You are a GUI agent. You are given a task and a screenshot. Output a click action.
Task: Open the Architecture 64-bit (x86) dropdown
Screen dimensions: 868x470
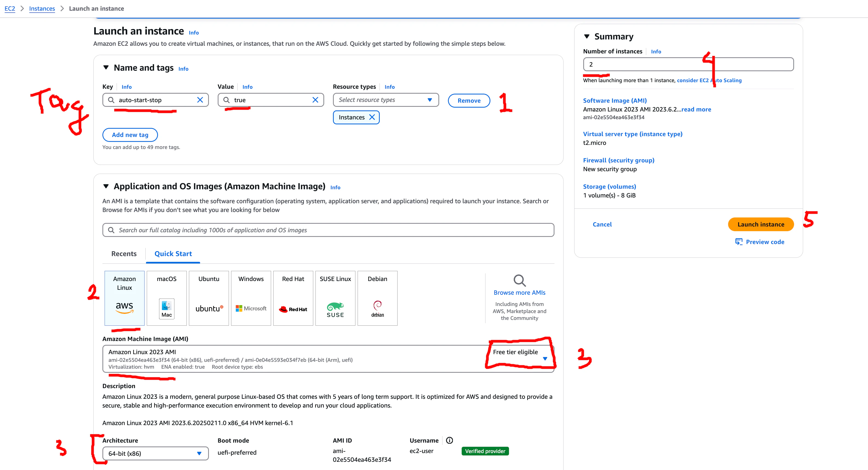(155, 454)
